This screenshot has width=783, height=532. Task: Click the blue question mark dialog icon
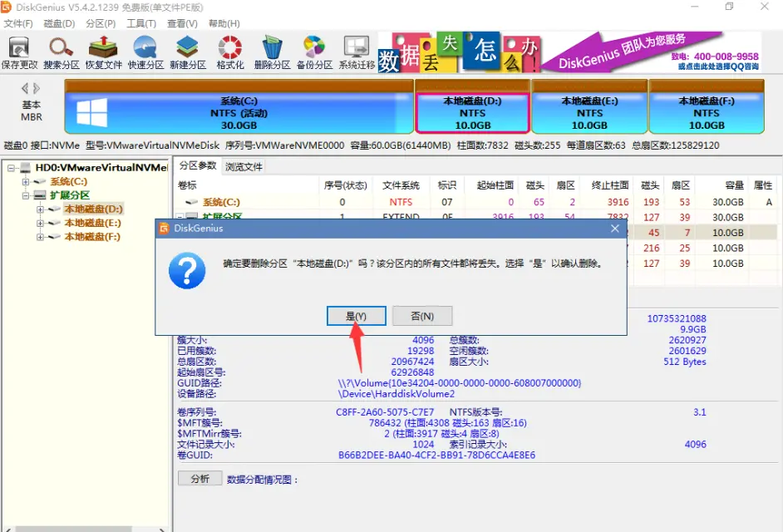point(187,270)
